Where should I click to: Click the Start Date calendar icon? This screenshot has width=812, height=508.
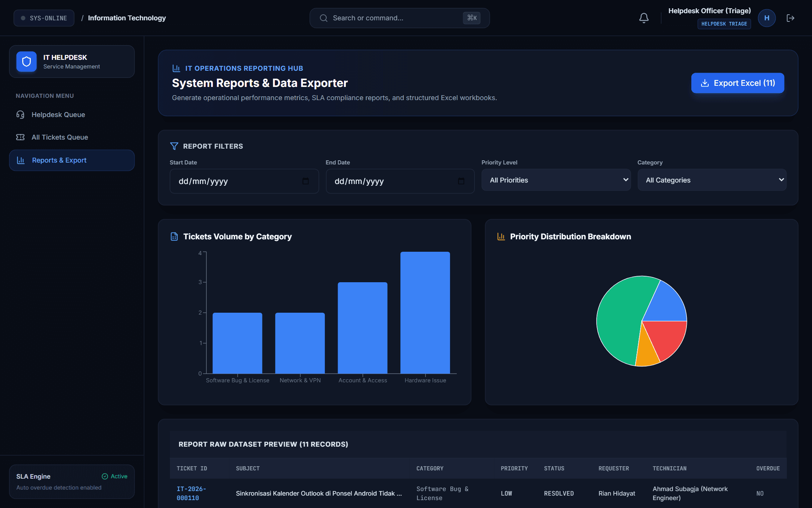(x=306, y=181)
